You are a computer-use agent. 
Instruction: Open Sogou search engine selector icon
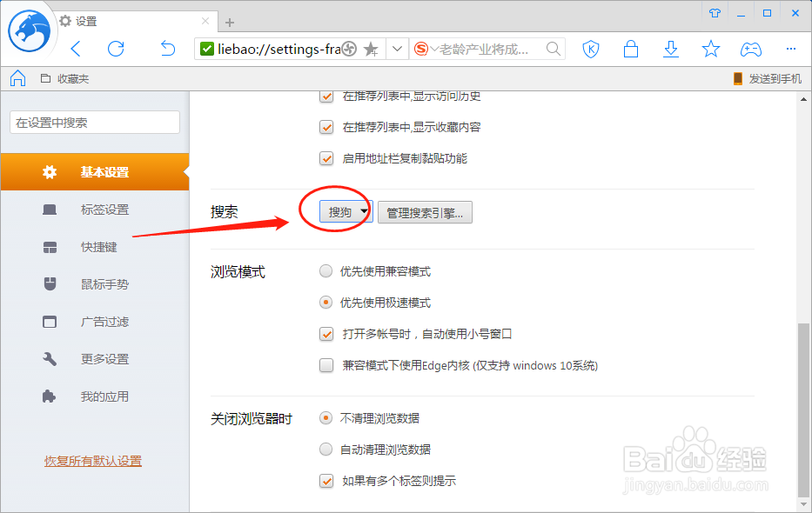[x=421, y=50]
